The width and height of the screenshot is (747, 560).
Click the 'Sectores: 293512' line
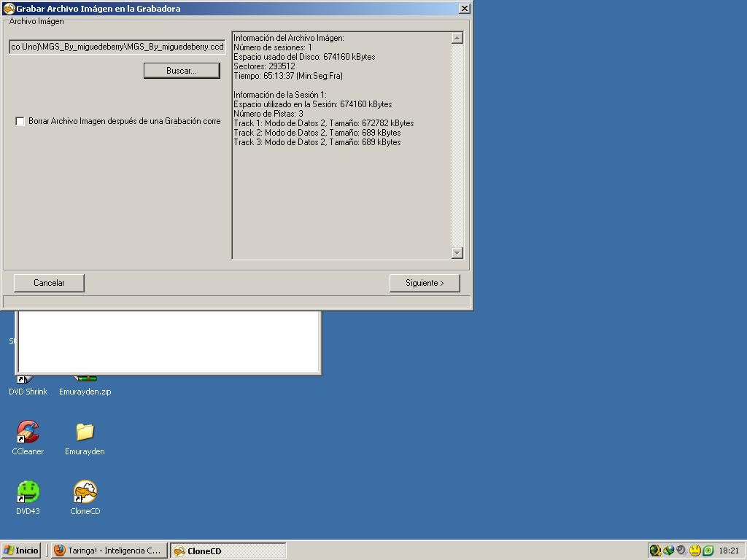pos(264,66)
